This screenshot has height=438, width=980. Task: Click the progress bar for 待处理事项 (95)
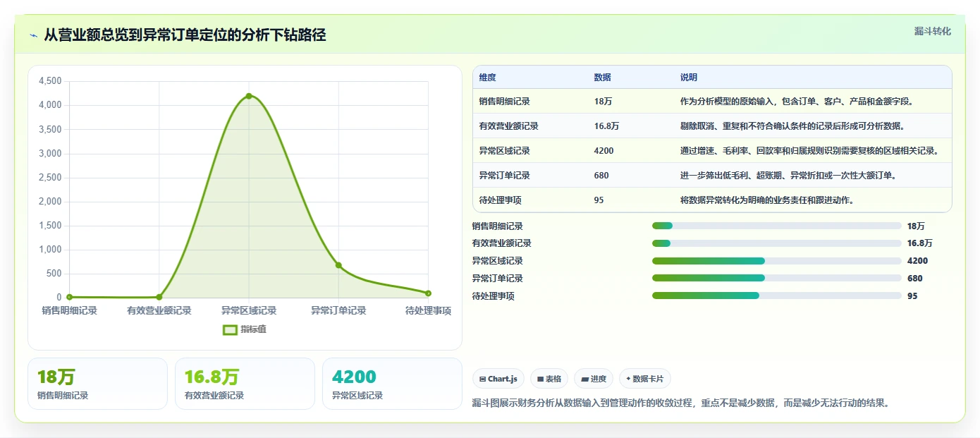tap(777, 296)
